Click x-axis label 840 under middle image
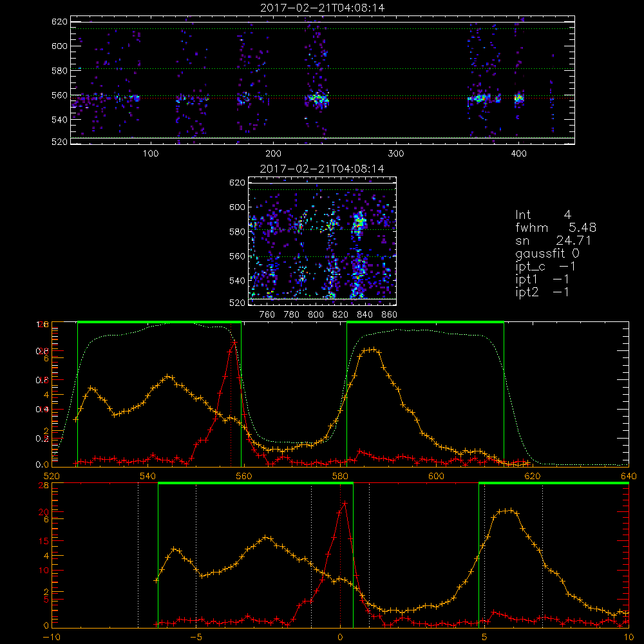Image resolution: width=644 pixels, height=644 pixels. 365,315
